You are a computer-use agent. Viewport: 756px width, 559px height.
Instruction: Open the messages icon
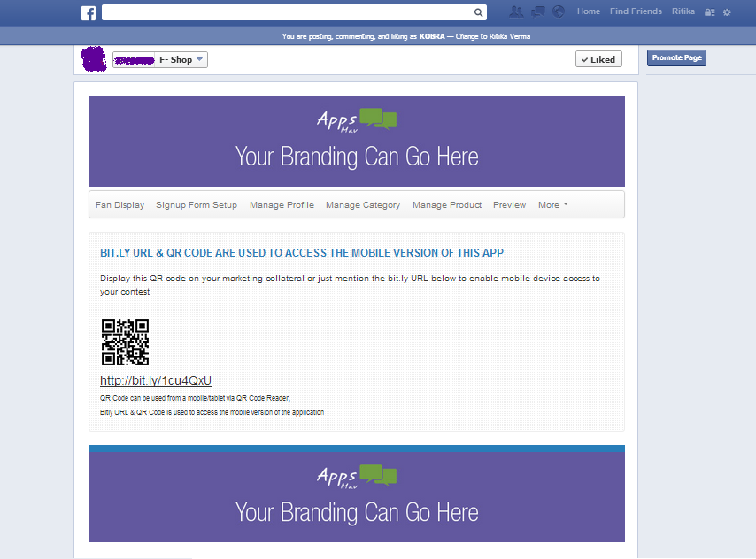[x=537, y=11]
